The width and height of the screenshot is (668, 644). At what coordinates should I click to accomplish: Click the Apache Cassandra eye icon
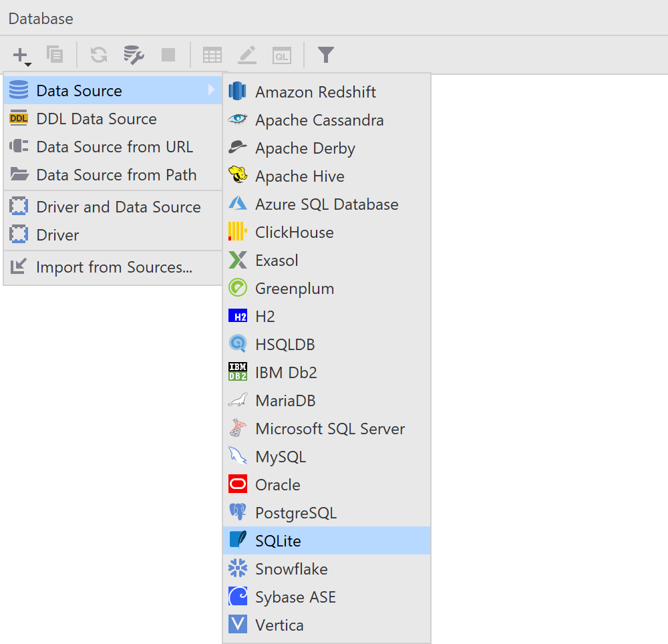click(238, 120)
